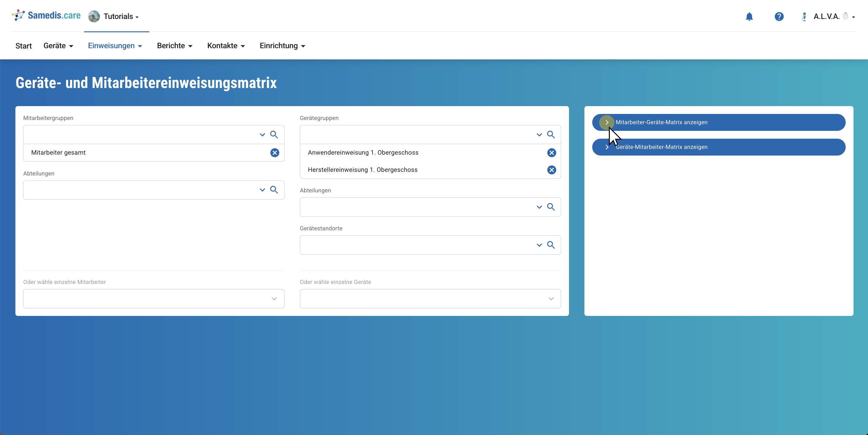
Task: Click the Samedis.care logo
Action: [46, 15]
